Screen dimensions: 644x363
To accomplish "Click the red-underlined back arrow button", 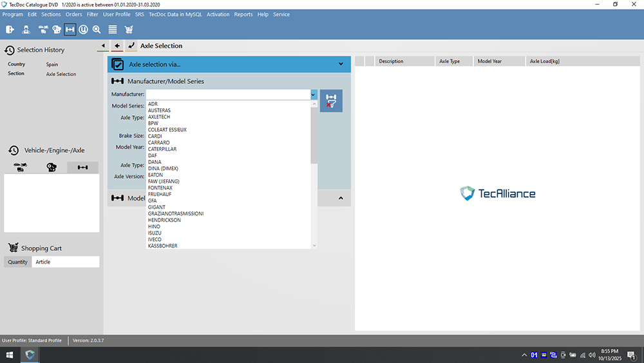I will pos(117,46).
